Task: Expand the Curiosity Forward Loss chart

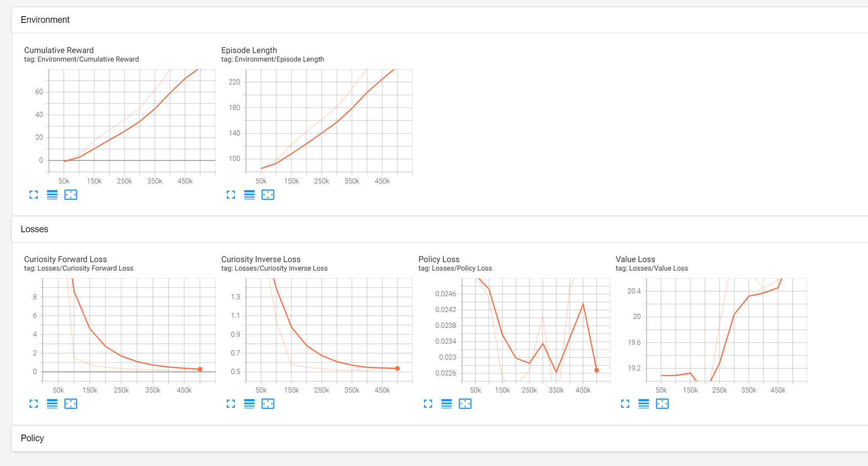Action: point(34,404)
